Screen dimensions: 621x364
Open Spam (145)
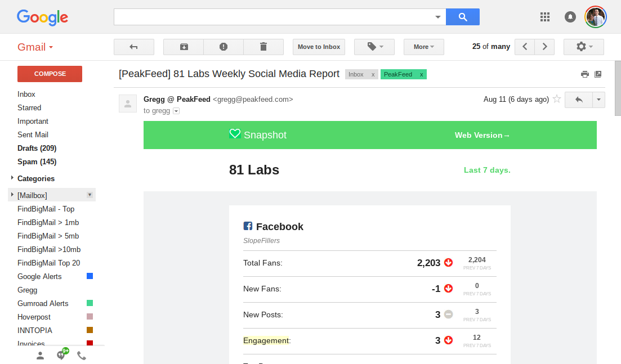(37, 161)
